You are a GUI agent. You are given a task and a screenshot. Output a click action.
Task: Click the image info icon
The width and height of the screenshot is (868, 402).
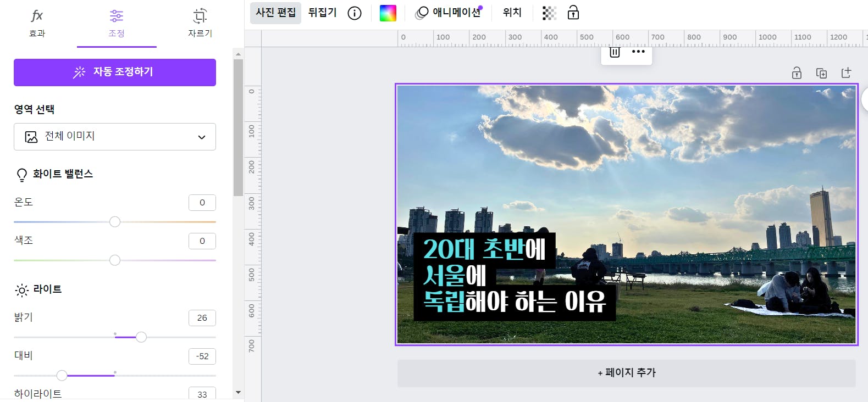tap(355, 13)
